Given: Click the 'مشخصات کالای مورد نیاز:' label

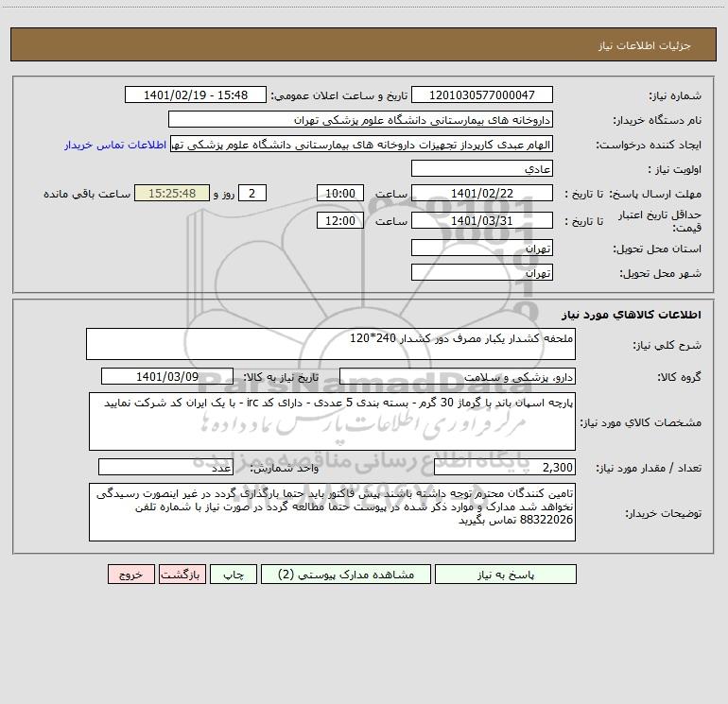Looking at the screenshot, I should [x=641, y=422].
